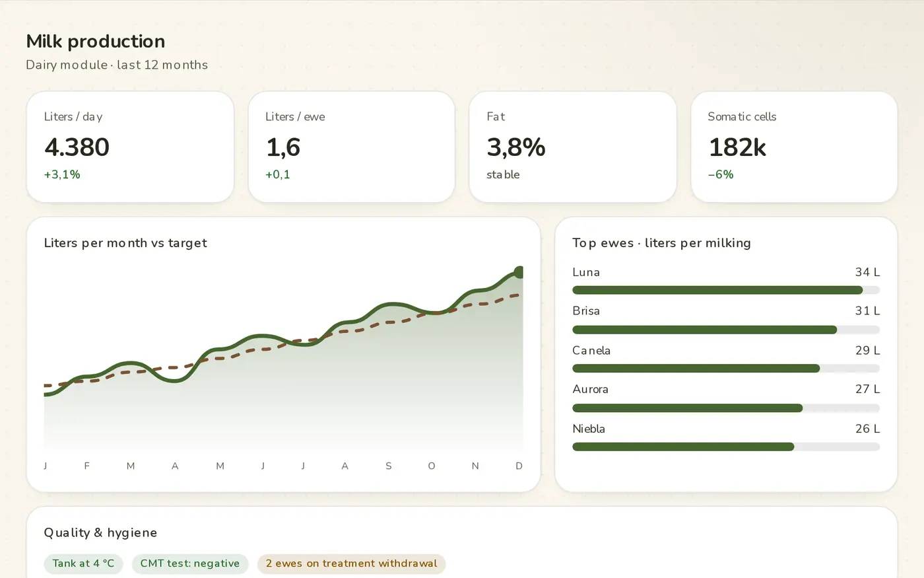924x578 pixels.
Task: Click the December data point on chart
Action: pyautogui.click(x=519, y=272)
